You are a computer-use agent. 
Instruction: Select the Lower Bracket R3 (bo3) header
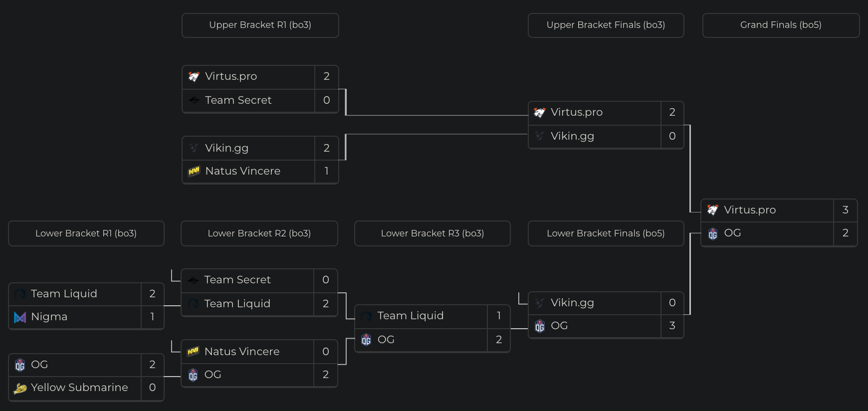(432, 233)
